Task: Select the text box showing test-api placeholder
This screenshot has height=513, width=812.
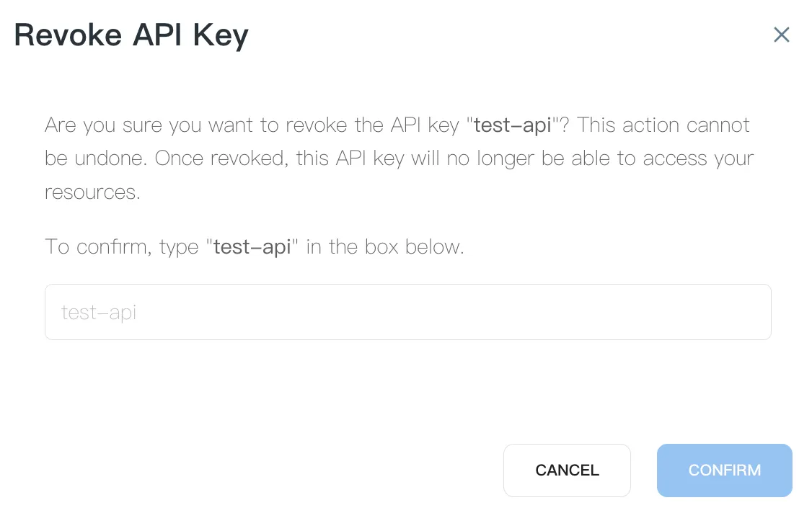Action: (x=407, y=311)
